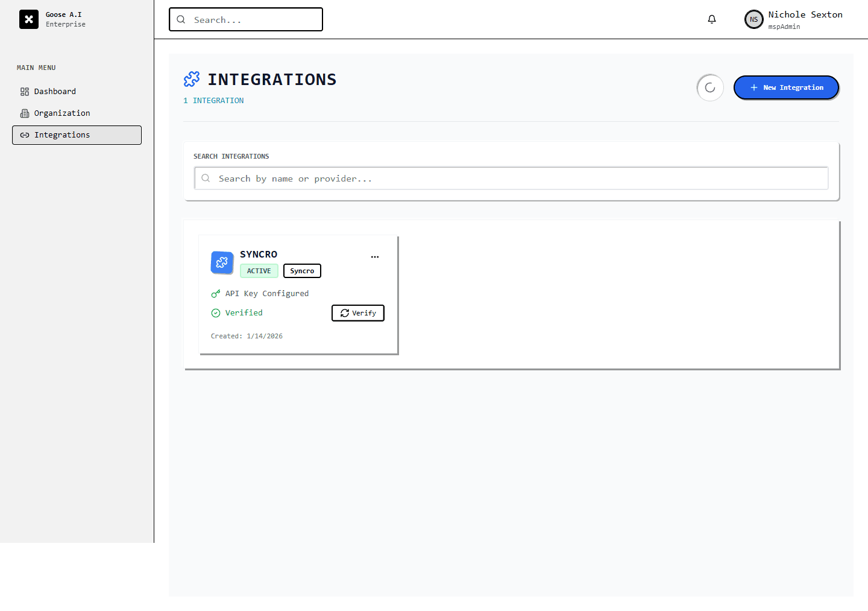The image size is (868, 611).
Task: Click the green Verified checkmark icon
Action: click(216, 313)
